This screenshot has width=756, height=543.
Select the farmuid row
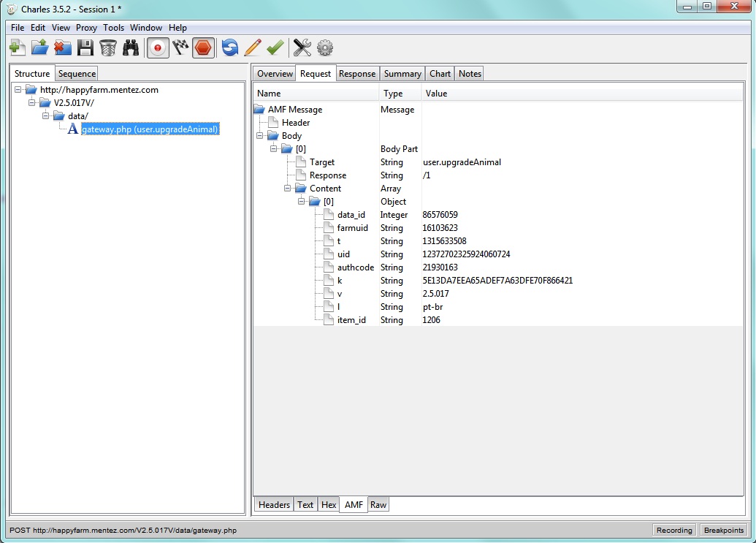point(498,227)
